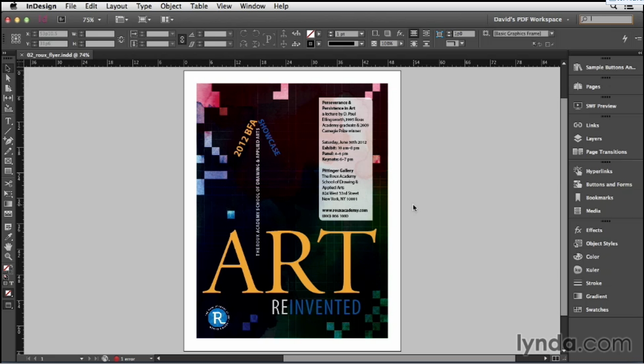Click the Bridge (Br) icon
The image size is (644, 364).
[x=61, y=19]
